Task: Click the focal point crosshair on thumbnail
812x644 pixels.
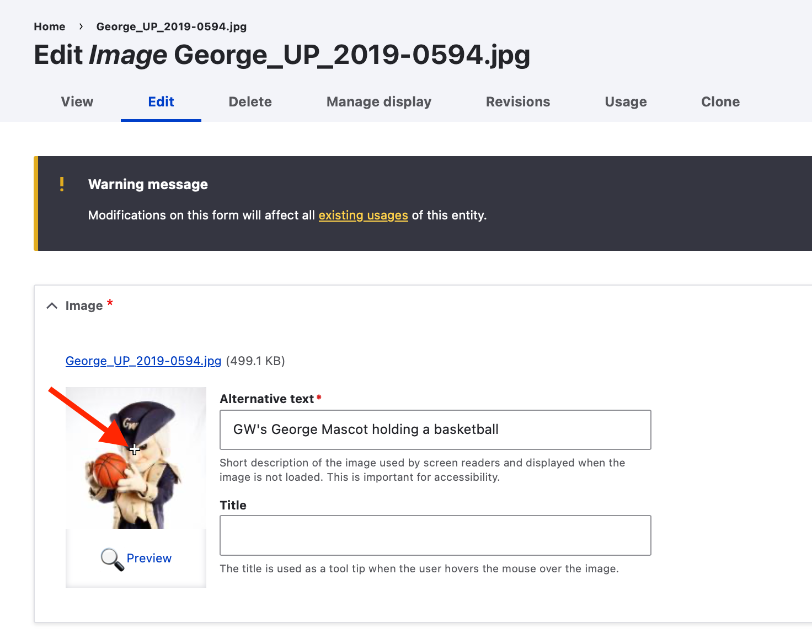Action: [135, 449]
